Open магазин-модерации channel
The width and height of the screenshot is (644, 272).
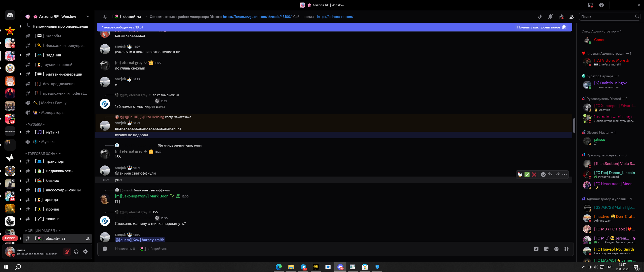coord(57,74)
